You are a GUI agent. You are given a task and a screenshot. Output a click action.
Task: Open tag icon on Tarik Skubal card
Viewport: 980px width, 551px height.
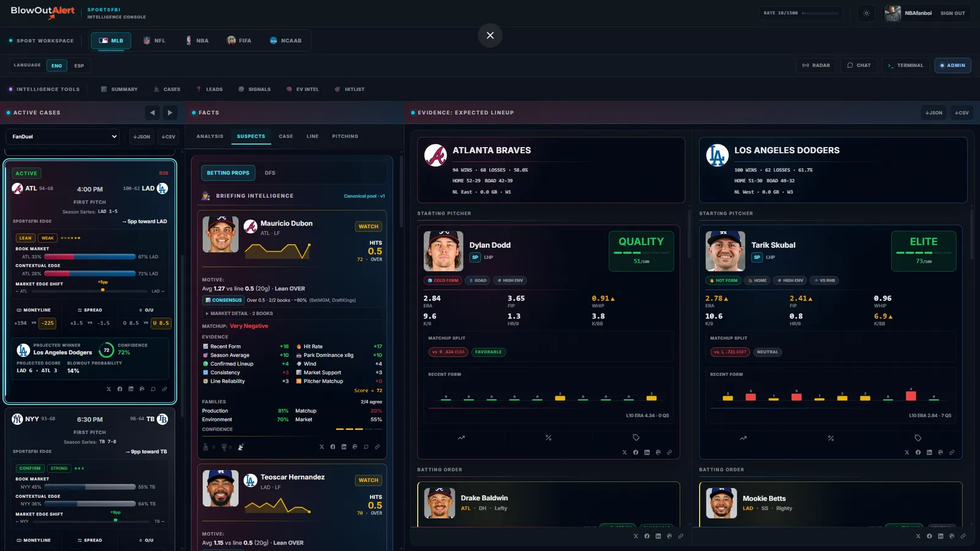coord(918,438)
